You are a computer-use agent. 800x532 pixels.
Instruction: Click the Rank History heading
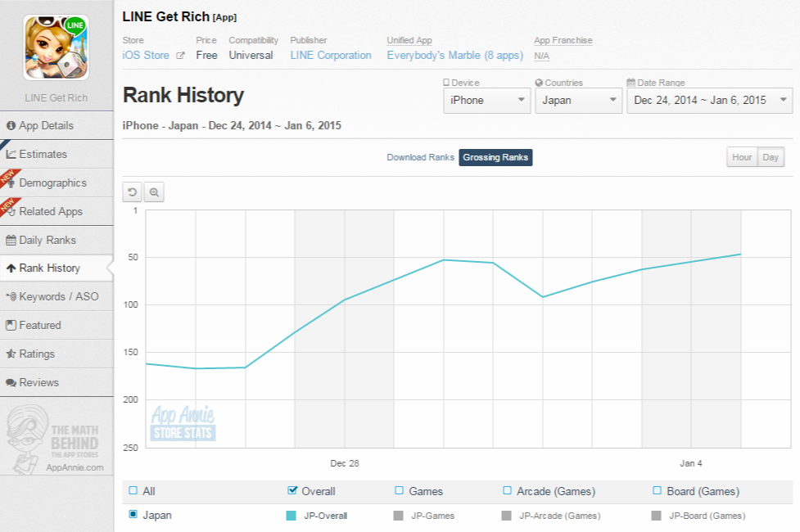coord(183,96)
